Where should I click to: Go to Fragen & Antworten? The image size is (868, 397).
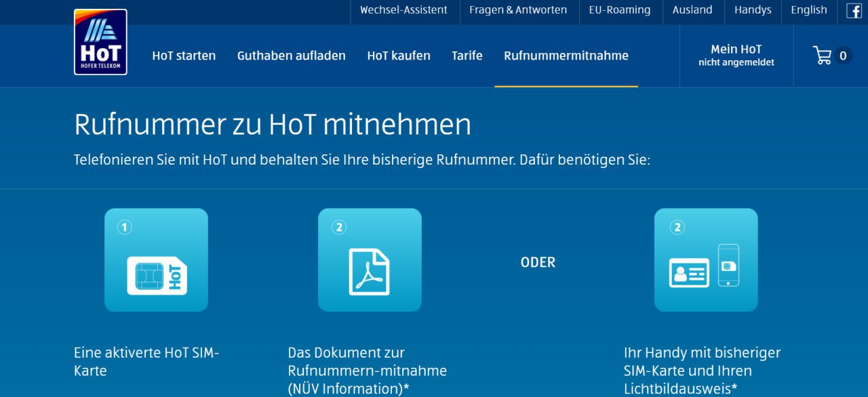[518, 10]
